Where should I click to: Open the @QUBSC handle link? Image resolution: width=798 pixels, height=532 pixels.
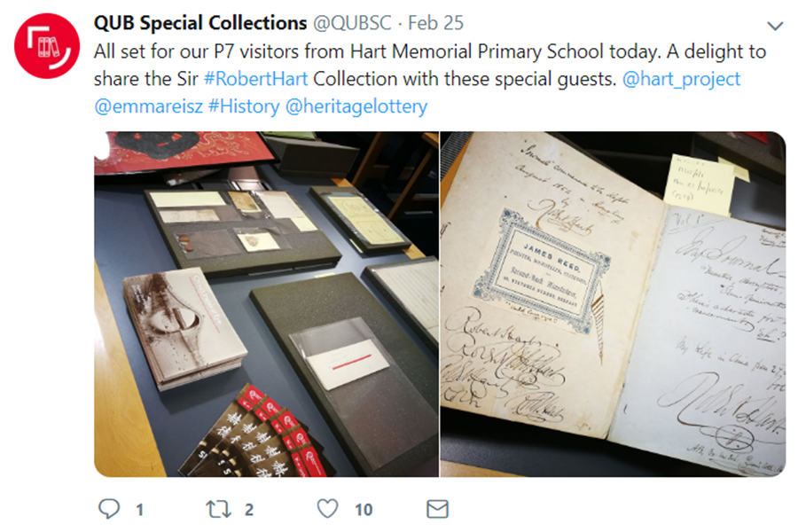click(x=352, y=23)
